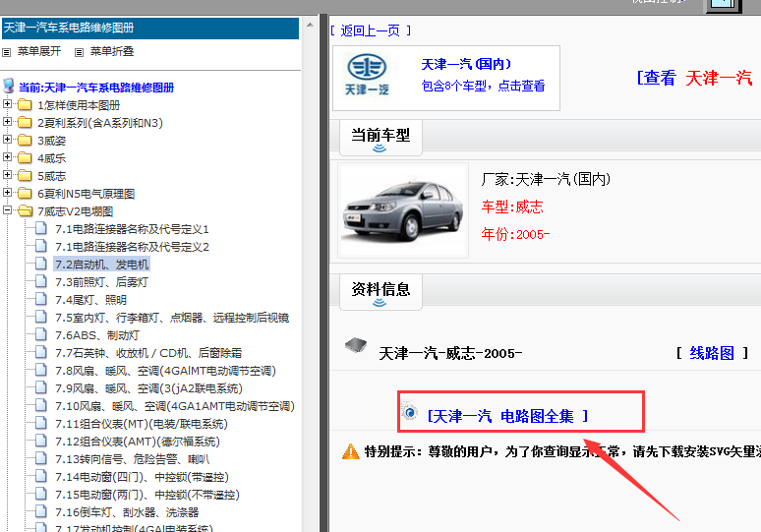Click the box icon beside 天津一汽-威志-2005-
This screenshot has width=761, height=532.
click(356, 345)
